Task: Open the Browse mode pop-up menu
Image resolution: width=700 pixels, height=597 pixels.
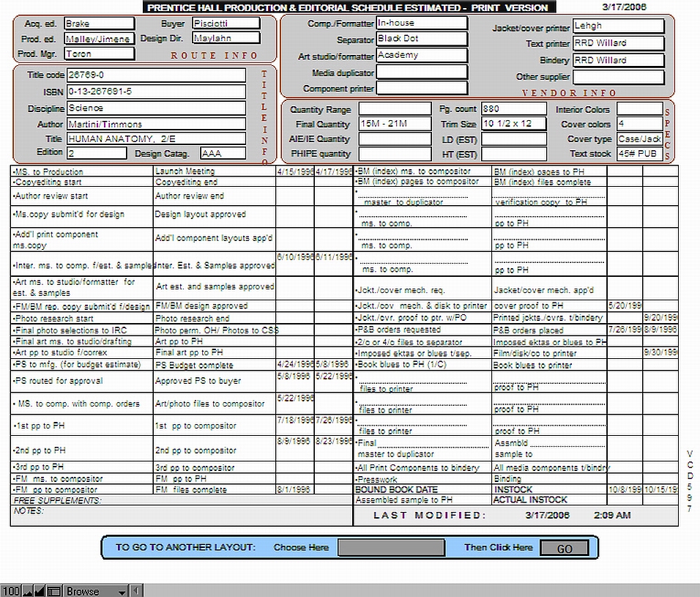Action: coord(95,591)
